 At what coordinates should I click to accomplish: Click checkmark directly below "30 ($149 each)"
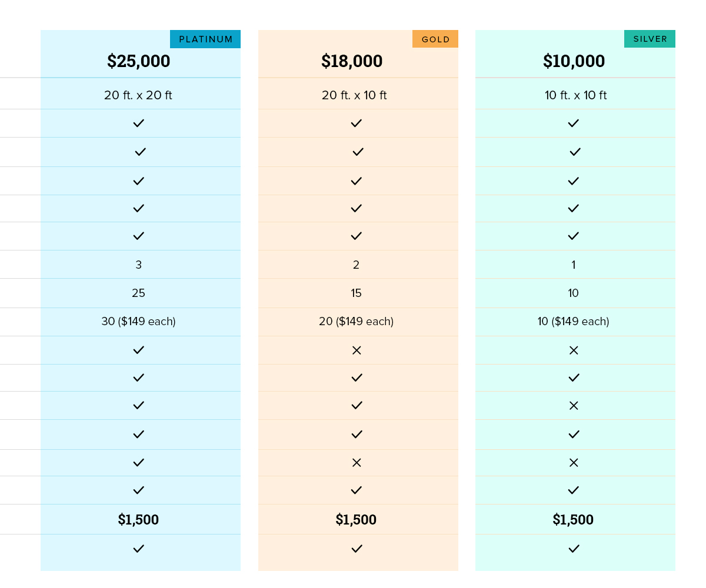pos(138,350)
